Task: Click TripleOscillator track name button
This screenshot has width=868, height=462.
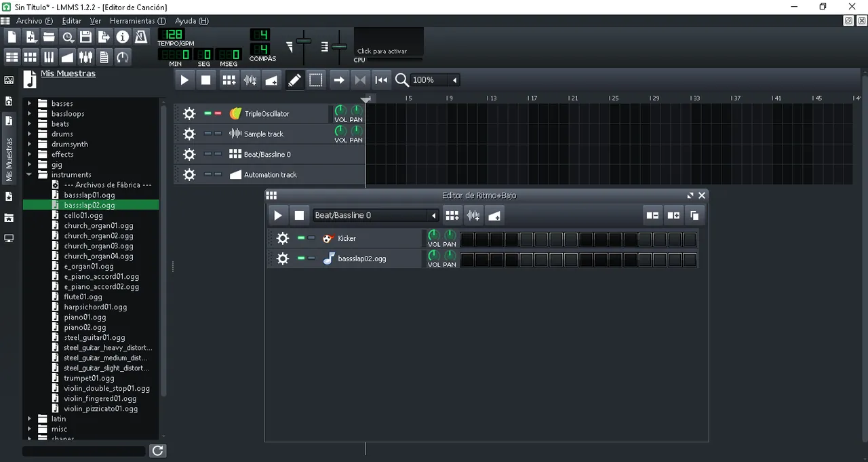Action: (277, 114)
